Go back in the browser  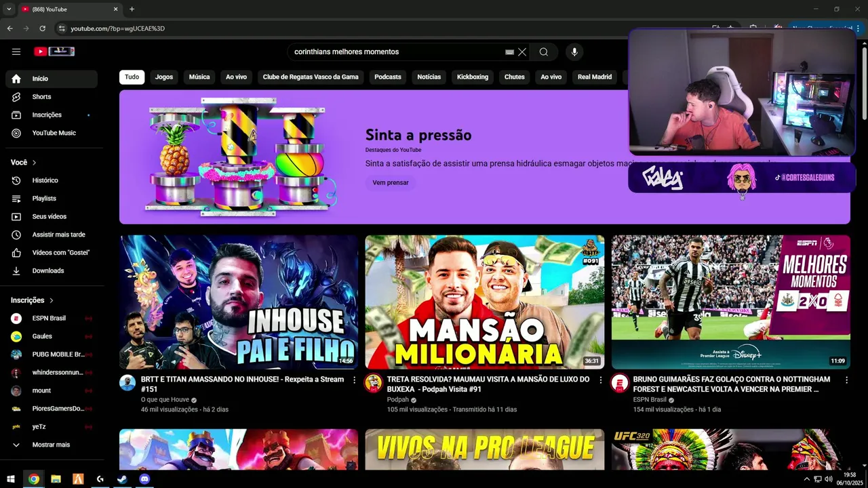tap(9, 28)
